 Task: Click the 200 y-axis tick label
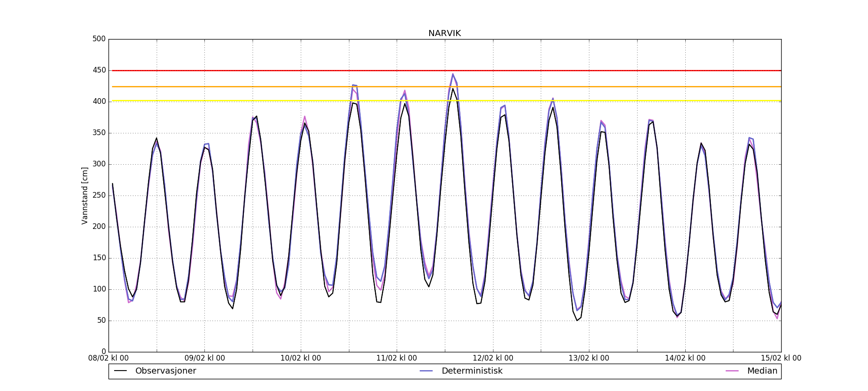tap(99, 227)
